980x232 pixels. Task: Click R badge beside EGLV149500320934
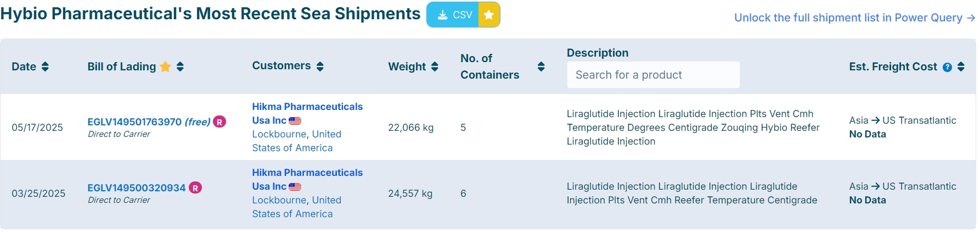195,187
